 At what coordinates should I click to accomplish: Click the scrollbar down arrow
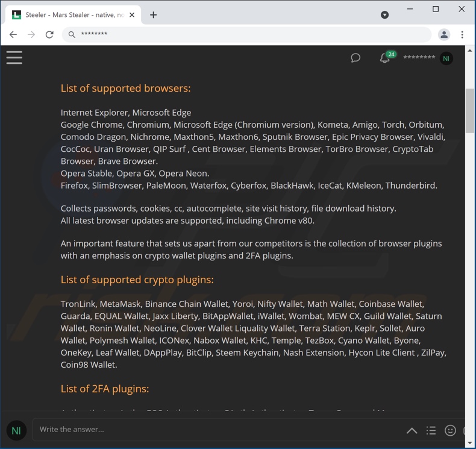click(470, 443)
